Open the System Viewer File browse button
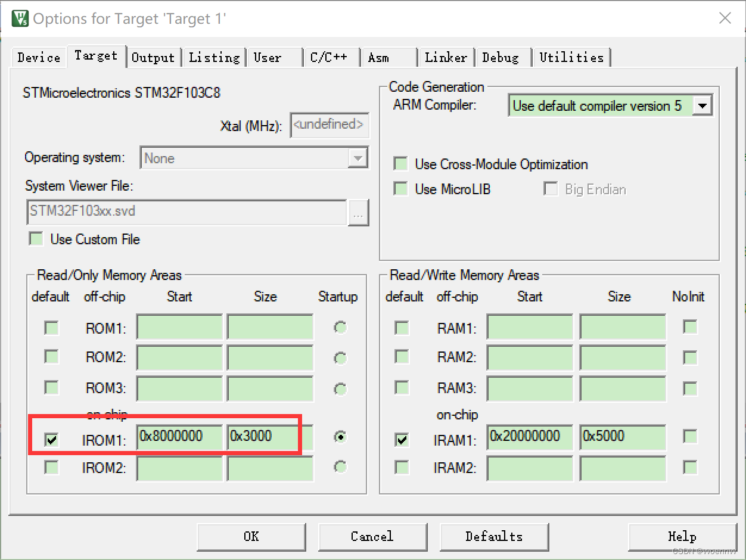746x560 pixels. pyautogui.click(x=359, y=213)
